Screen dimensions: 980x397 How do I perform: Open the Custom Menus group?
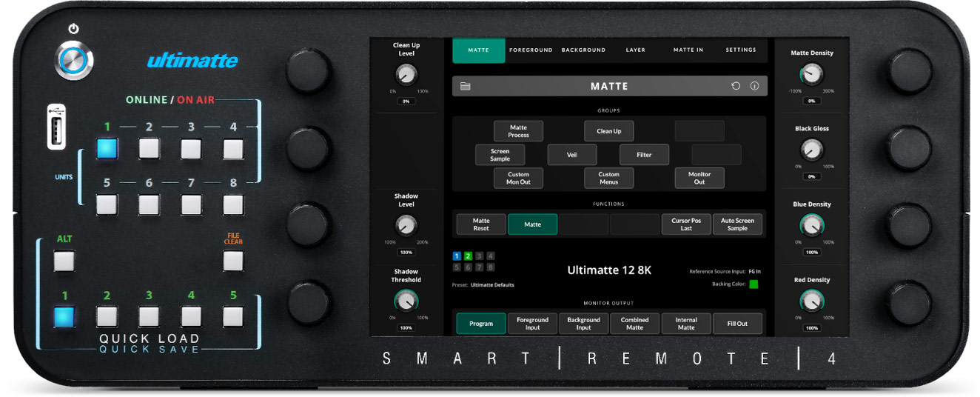click(x=609, y=178)
